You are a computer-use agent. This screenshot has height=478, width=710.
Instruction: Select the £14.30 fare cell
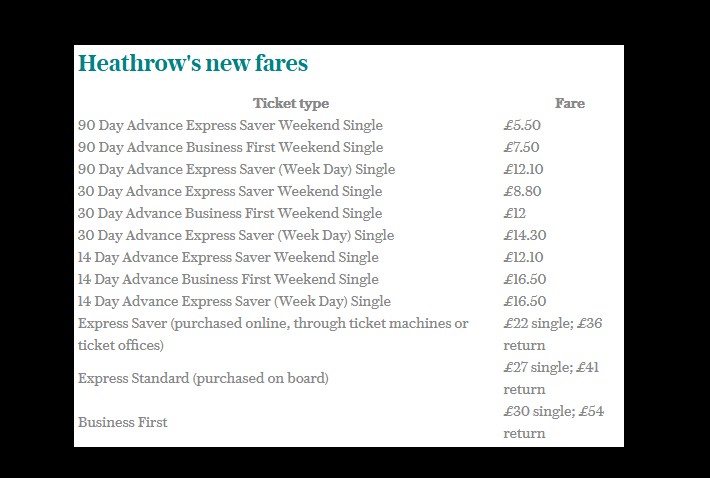[525, 235]
